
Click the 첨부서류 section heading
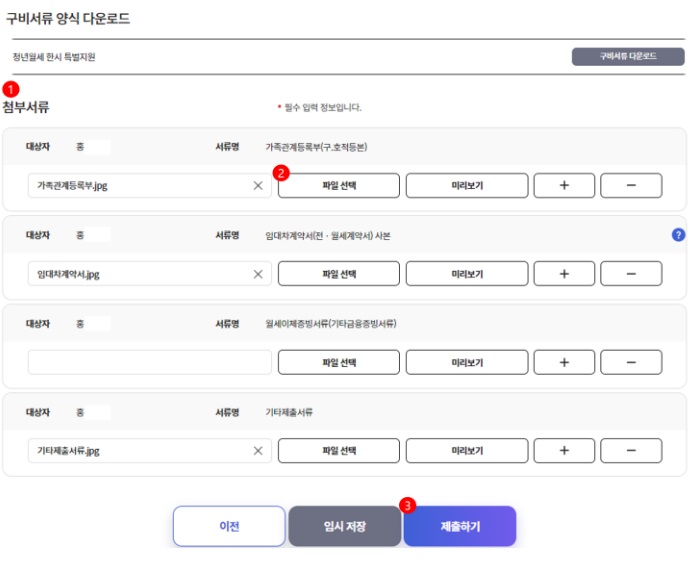pos(26,107)
